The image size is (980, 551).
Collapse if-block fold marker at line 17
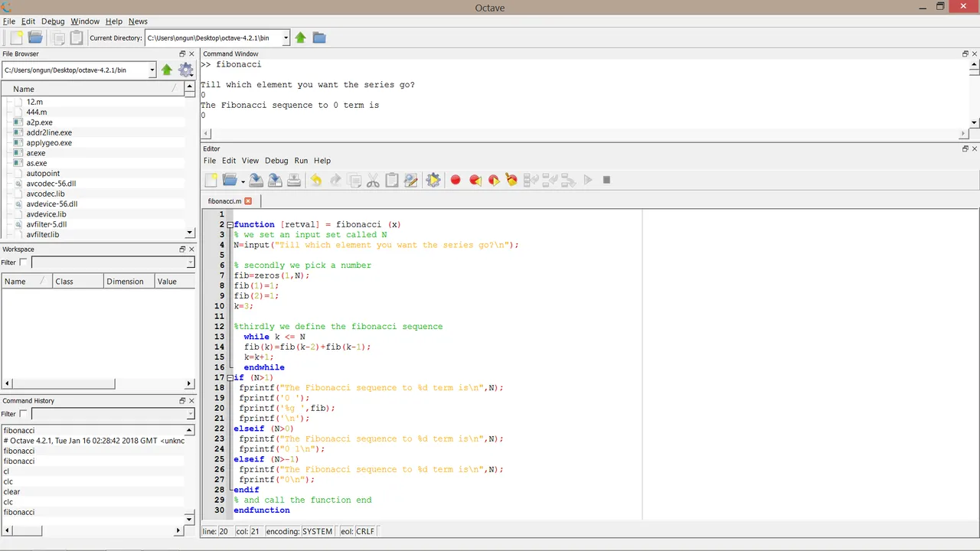[230, 377]
